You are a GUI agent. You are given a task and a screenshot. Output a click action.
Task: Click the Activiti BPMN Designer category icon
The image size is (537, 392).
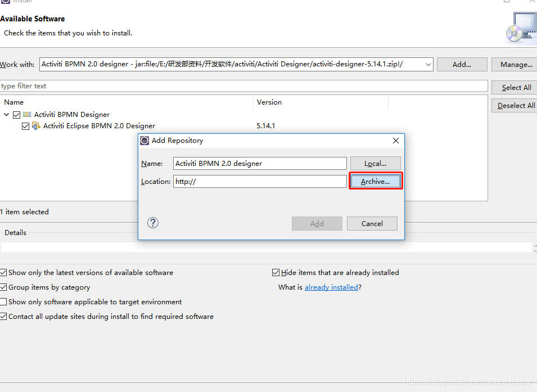pyautogui.click(x=27, y=114)
